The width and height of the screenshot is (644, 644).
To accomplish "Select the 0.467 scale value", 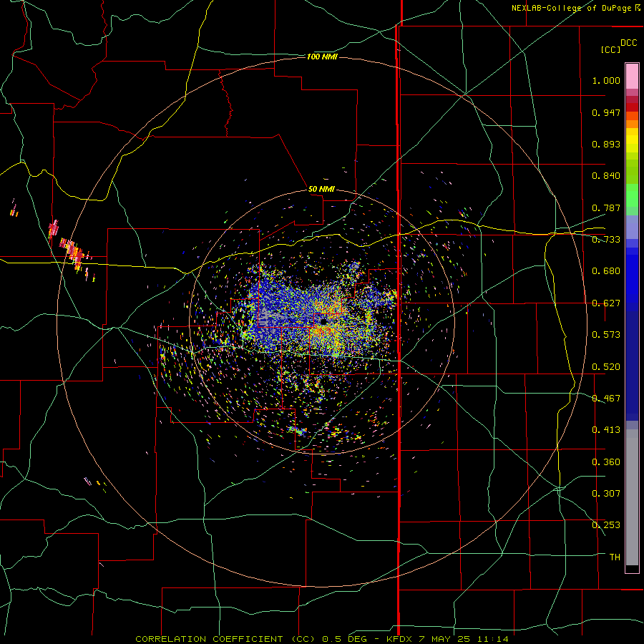I will (606, 399).
